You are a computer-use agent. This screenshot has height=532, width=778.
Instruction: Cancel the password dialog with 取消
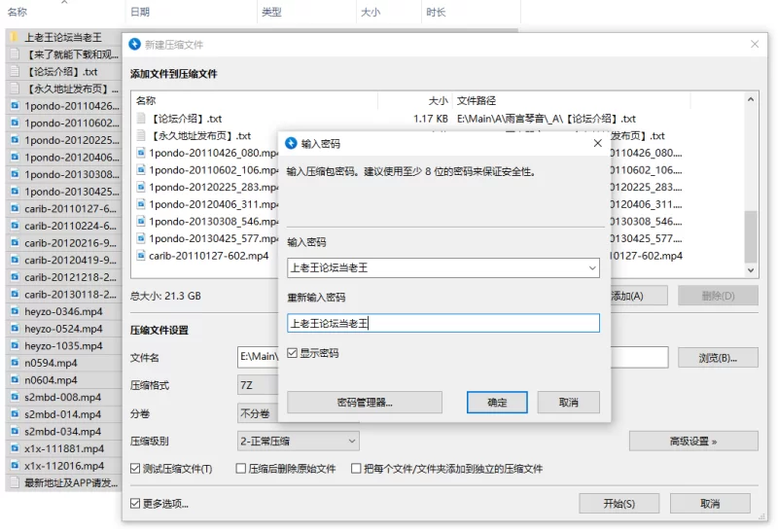click(568, 402)
